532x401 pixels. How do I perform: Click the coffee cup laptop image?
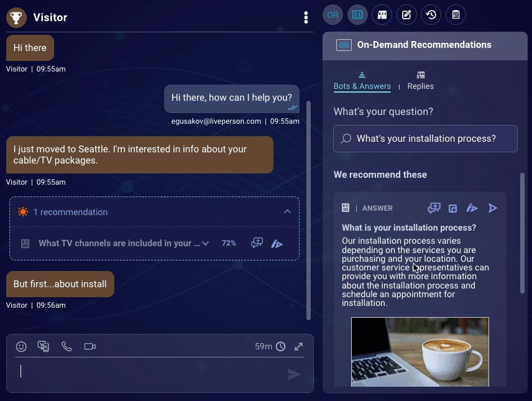pos(420,352)
